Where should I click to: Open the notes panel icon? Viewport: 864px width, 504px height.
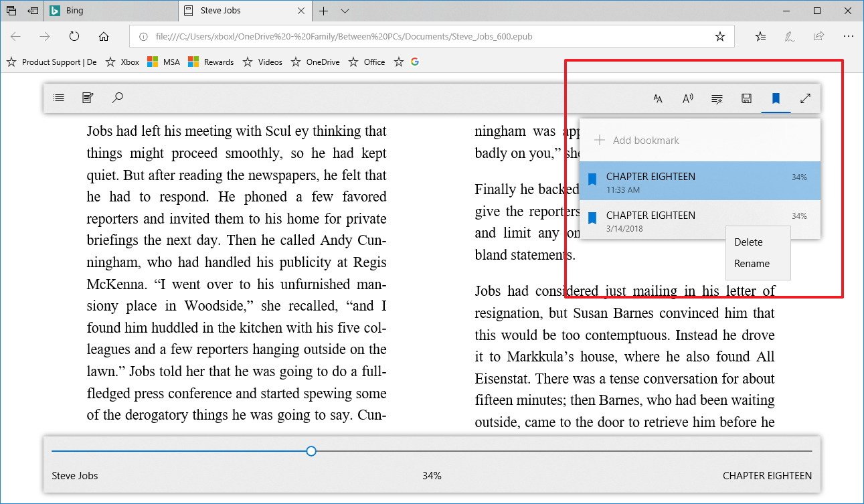(x=88, y=98)
